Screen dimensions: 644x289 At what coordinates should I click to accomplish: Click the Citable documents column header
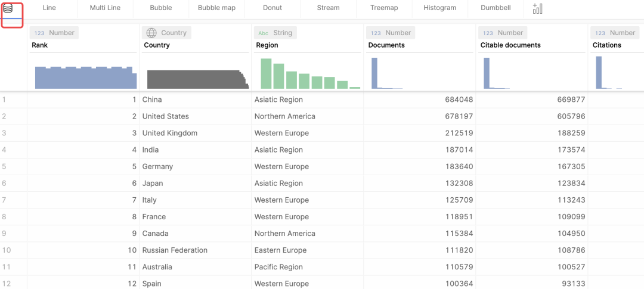point(510,45)
